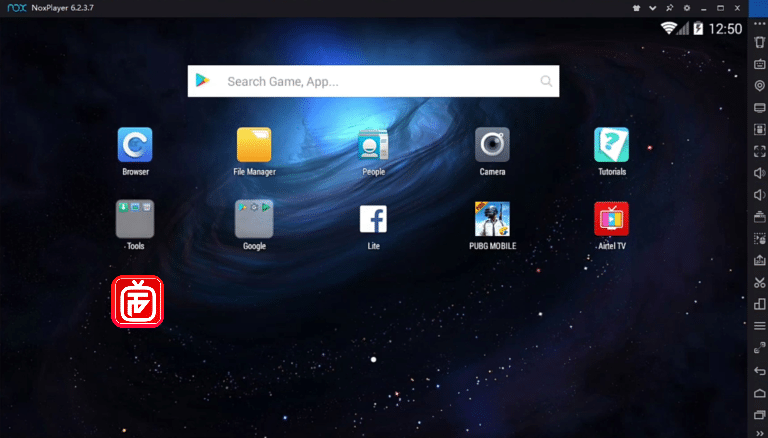Click the Android back arrow in sidebar
768x438 pixels.
pos(760,371)
